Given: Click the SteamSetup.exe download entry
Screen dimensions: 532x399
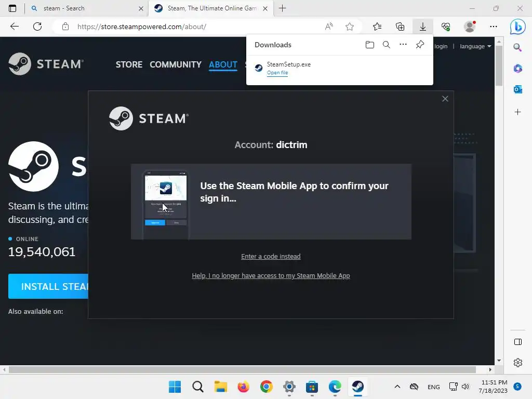Looking at the screenshot, I should point(340,68).
